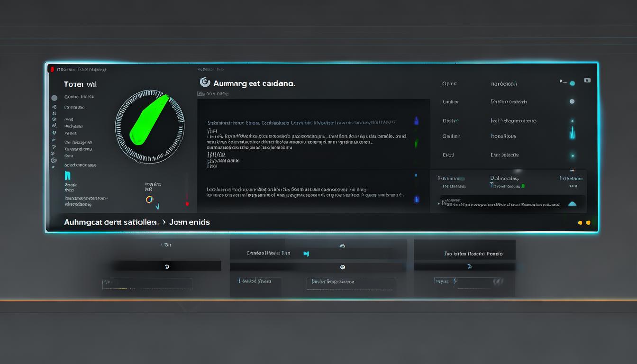Click the cyan checkmark icon below the gauge
Image resolution: width=637 pixels, height=364 pixels.
pyautogui.click(x=157, y=206)
